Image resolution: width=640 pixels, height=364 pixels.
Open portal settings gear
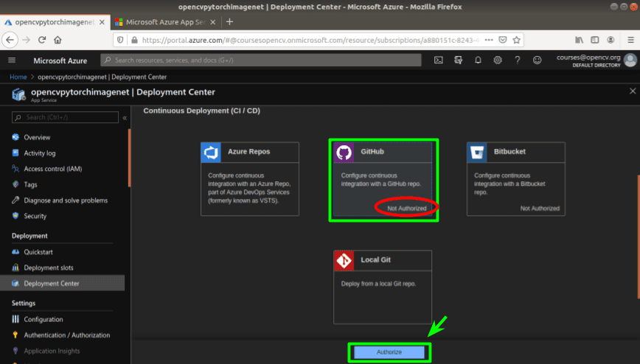(x=498, y=60)
